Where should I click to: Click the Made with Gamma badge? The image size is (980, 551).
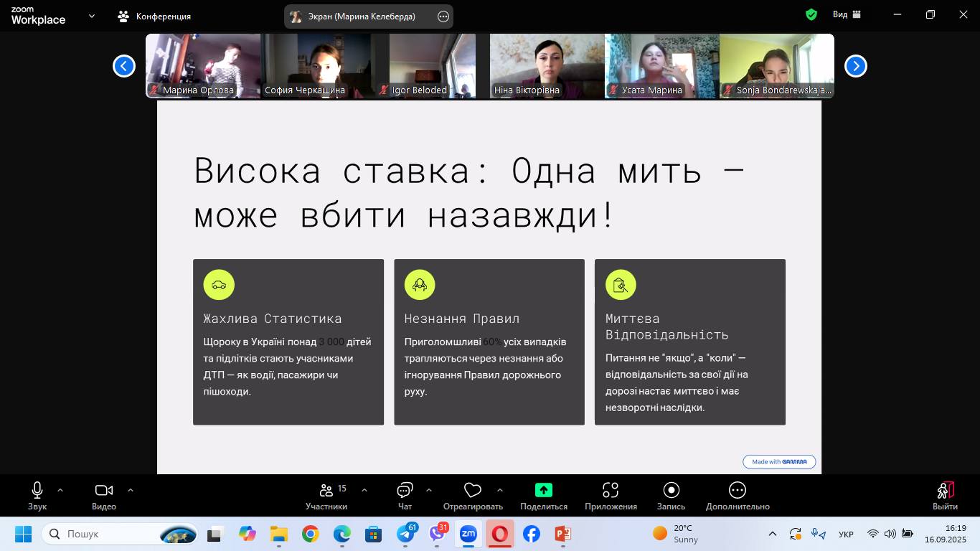coord(779,462)
